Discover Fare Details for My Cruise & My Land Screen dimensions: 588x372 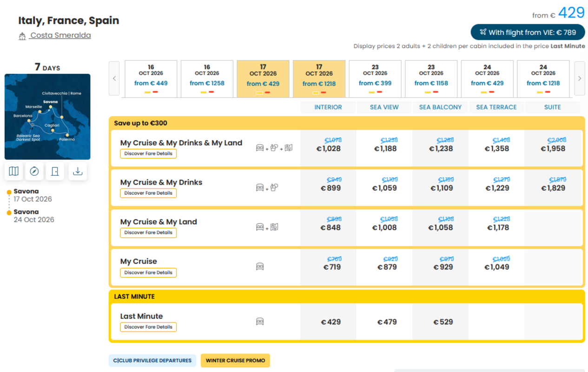[148, 232]
